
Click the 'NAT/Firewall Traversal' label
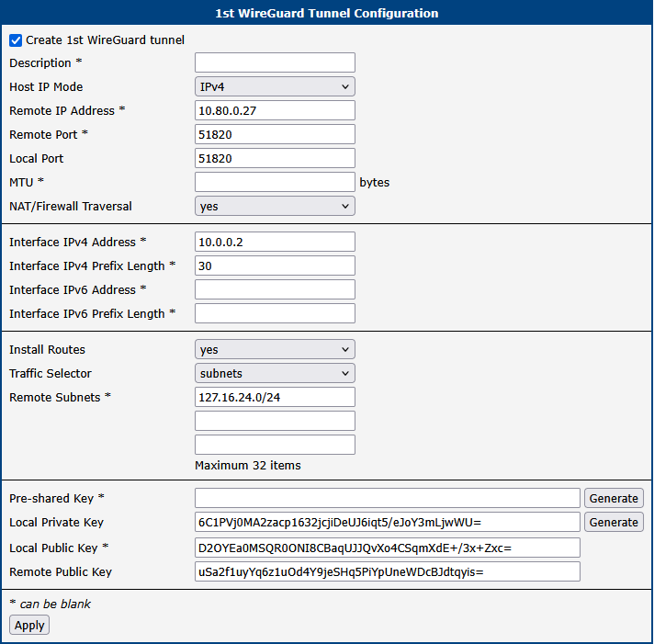pos(71,206)
